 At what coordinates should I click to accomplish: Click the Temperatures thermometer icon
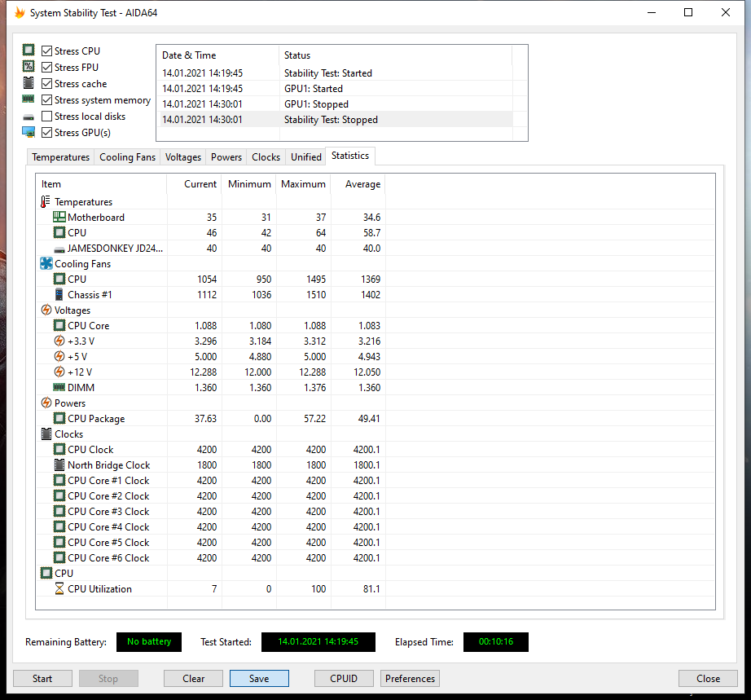[x=46, y=202]
